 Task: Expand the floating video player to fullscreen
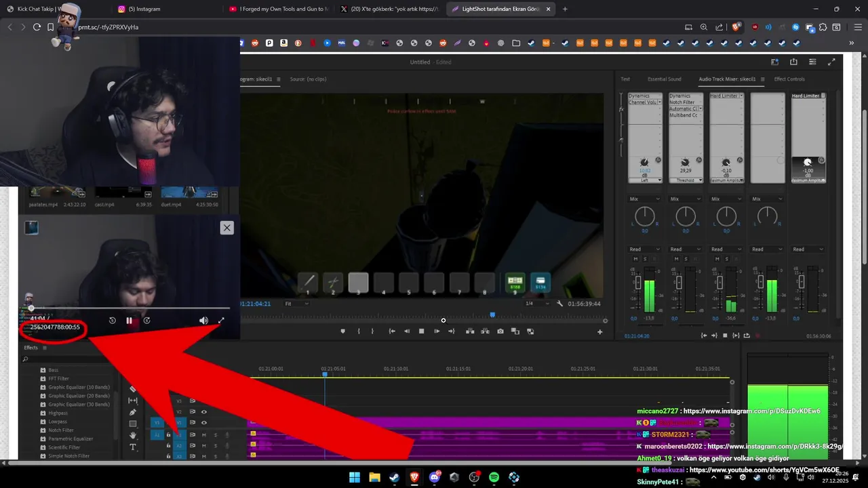click(x=221, y=321)
